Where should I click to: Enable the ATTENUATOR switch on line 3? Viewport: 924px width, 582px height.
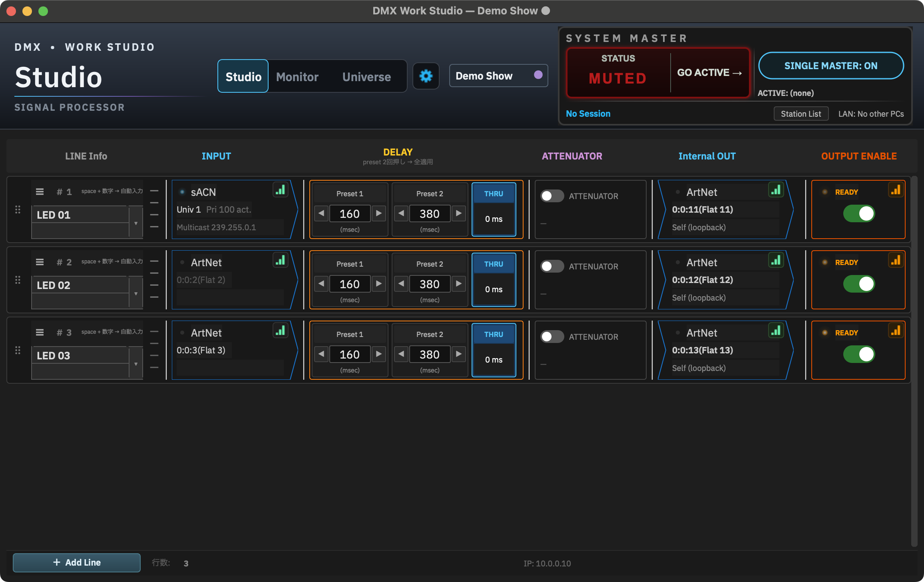tap(552, 337)
